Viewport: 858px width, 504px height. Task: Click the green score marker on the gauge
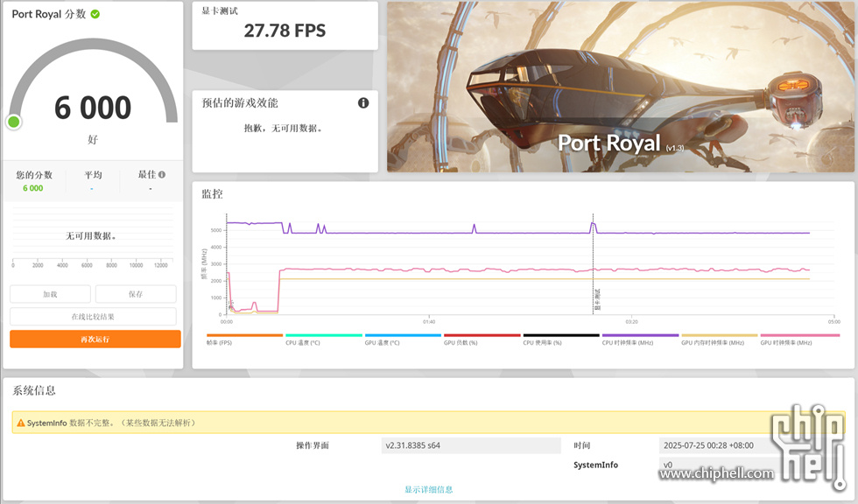[14, 122]
